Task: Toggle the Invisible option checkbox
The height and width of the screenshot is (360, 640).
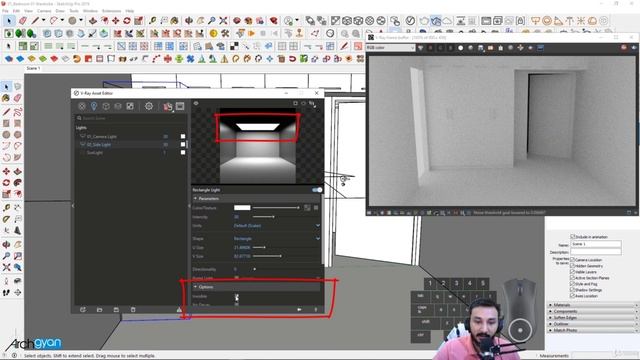Action: [x=236, y=296]
